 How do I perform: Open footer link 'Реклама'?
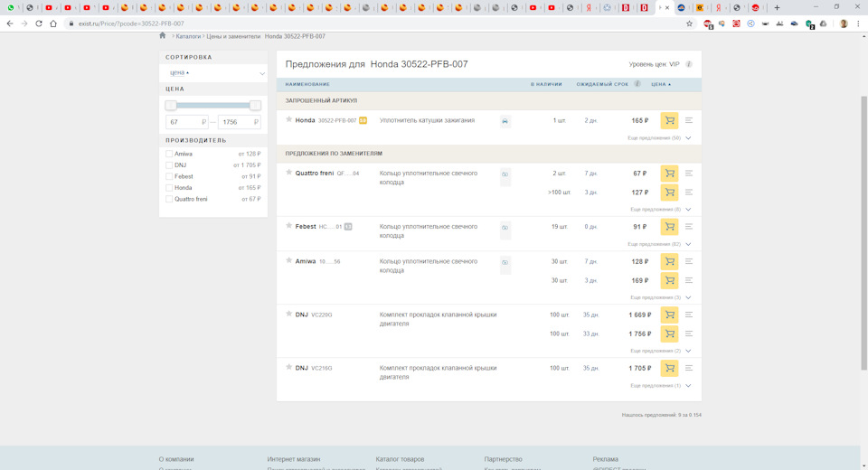pos(605,459)
